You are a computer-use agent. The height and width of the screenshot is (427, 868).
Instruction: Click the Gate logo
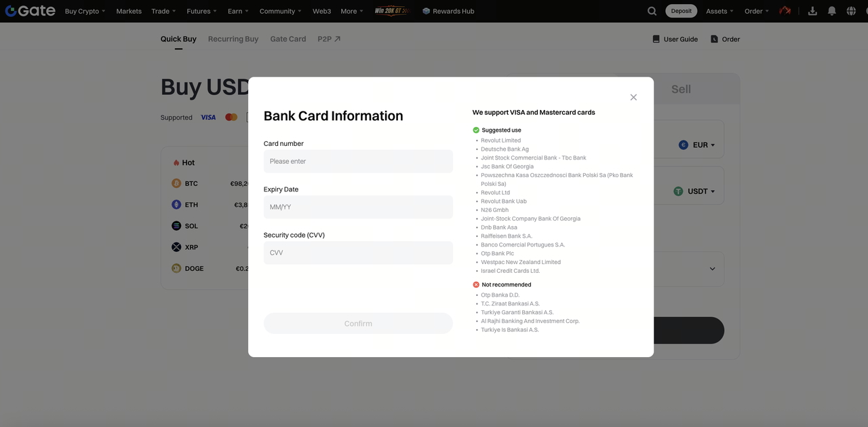(30, 11)
